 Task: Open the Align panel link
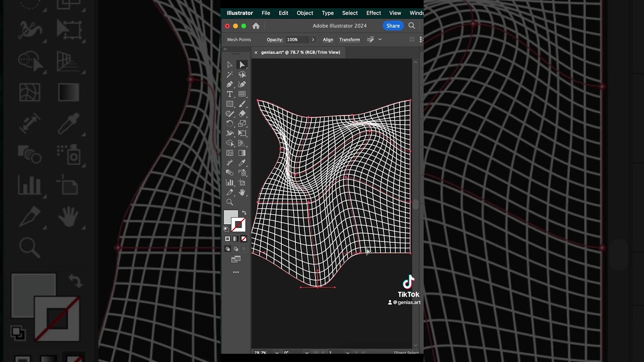click(328, 39)
